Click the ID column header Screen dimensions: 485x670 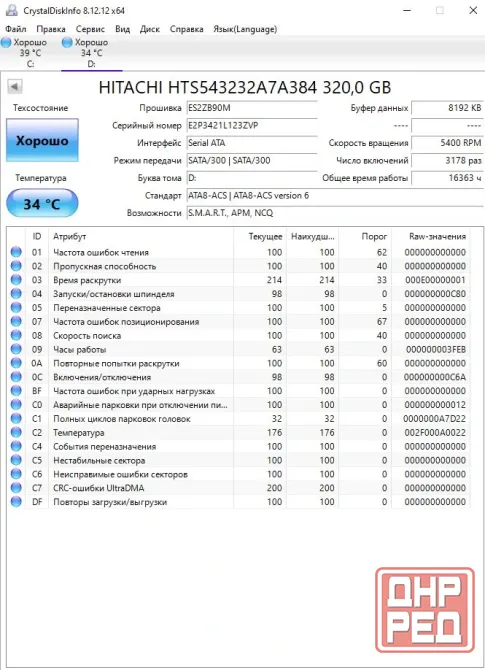(x=37, y=236)
